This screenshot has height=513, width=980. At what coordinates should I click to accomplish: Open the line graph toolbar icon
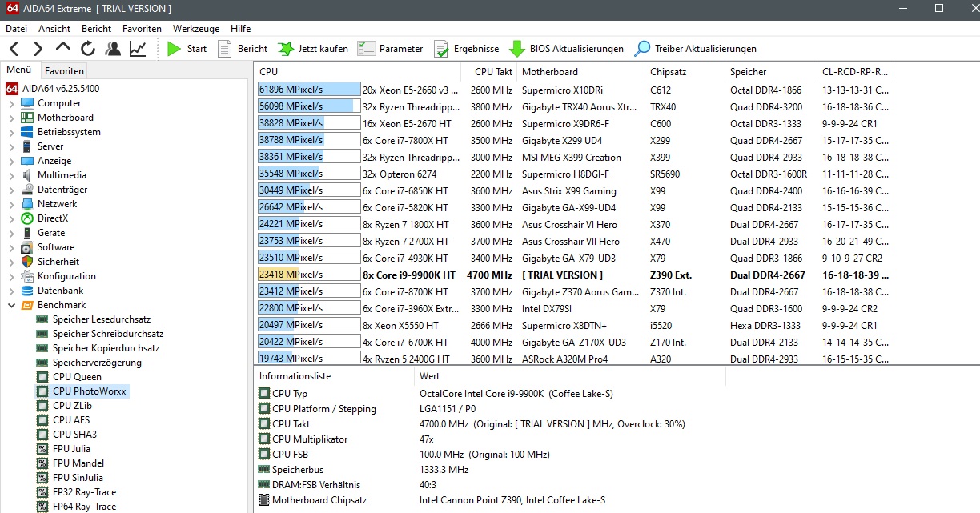(x=138, y=49)
